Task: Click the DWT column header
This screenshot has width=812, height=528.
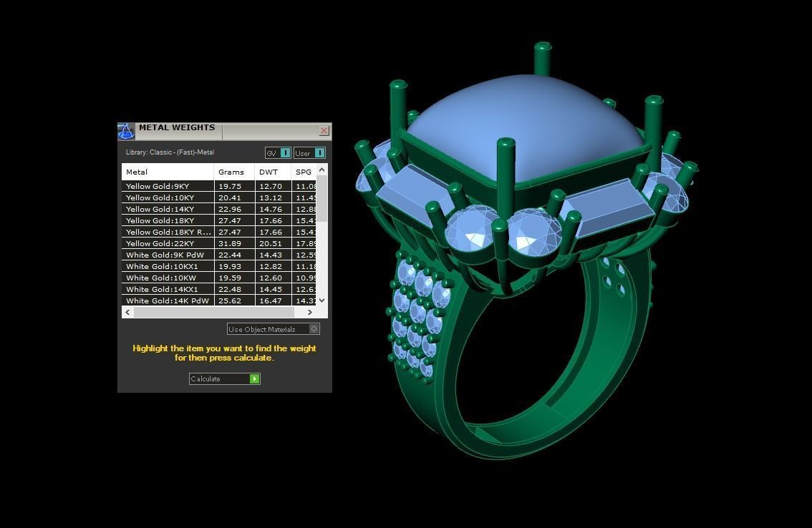Action: point(273,172)
